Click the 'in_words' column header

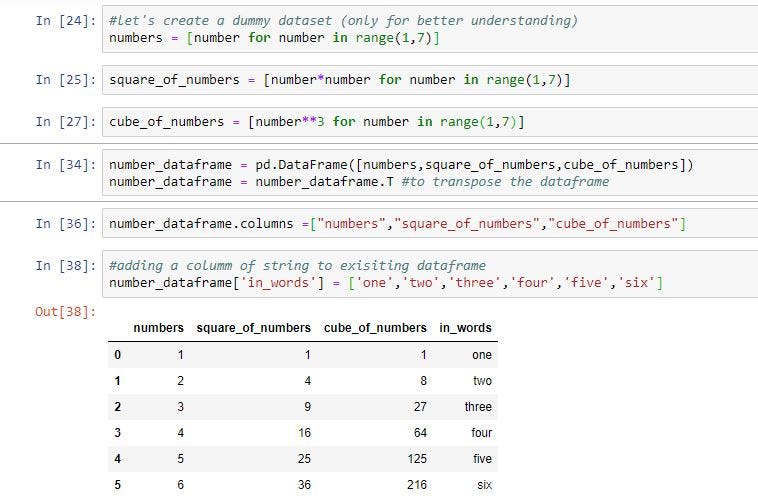tap(466, 328)
